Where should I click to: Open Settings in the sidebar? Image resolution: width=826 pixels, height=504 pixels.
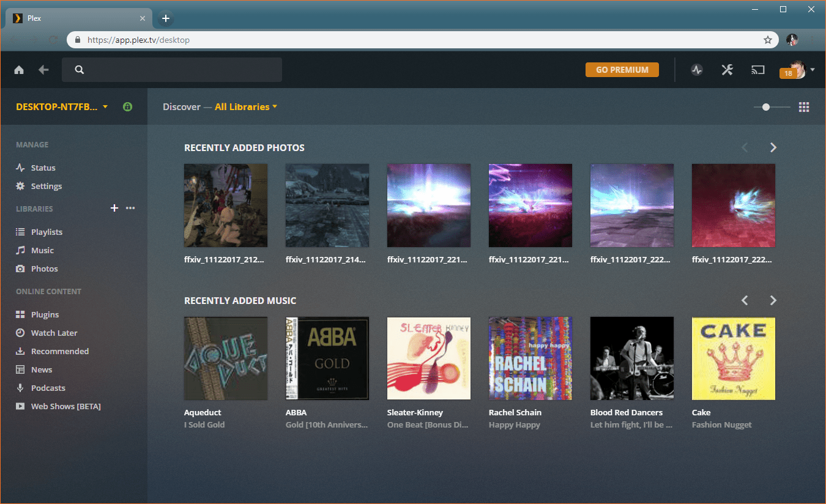(39, 186)
